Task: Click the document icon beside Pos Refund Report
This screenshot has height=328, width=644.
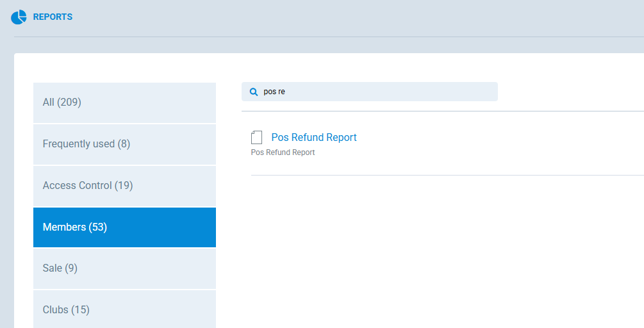Action: 257,137
